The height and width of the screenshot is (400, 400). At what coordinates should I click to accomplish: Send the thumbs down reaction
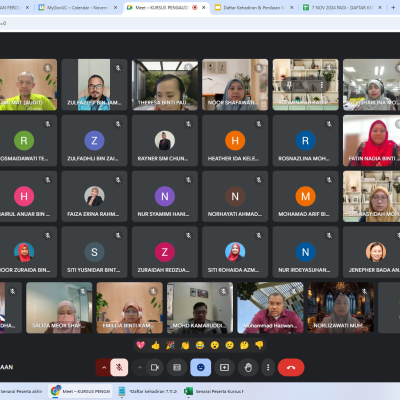coord(259,345)
